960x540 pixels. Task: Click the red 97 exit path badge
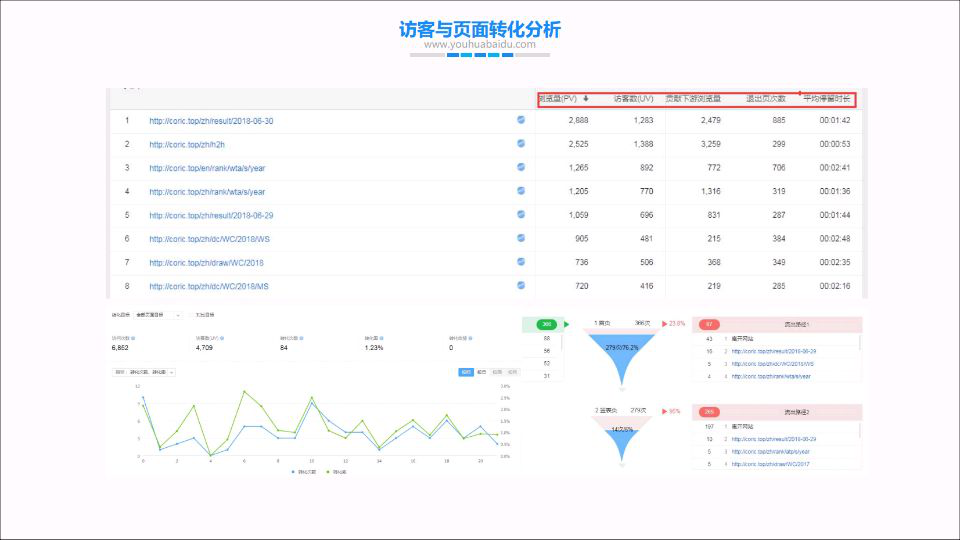click(x=709, y=324)
